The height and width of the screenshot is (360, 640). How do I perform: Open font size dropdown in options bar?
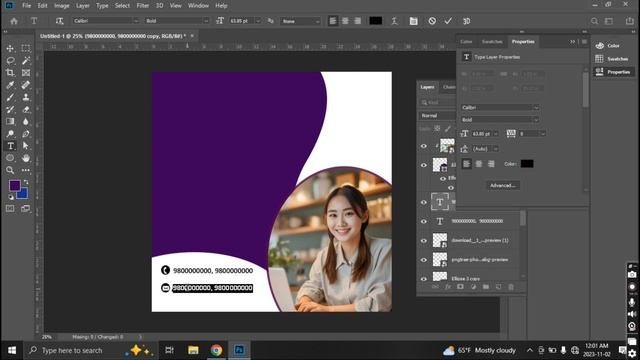pos(258,21)
